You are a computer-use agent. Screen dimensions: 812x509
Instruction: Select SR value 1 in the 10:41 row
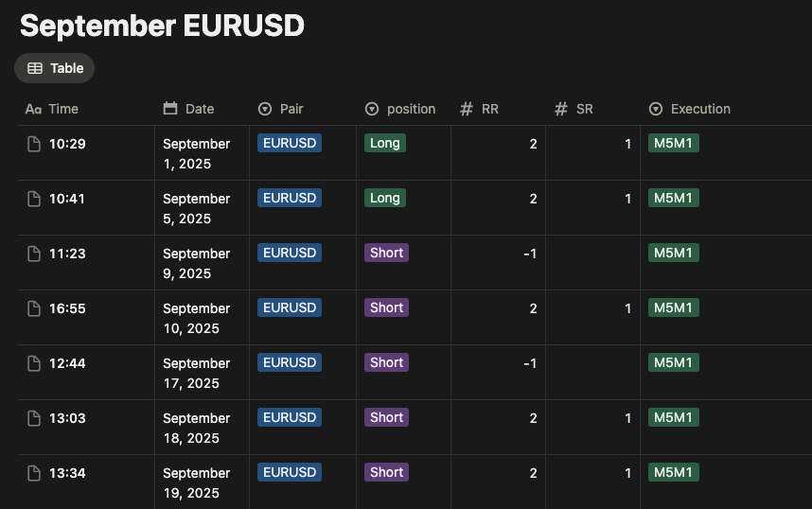click(628, 199)
